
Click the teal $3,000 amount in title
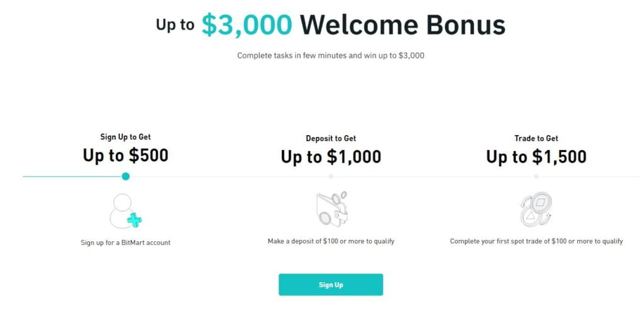tap(247, 25)
